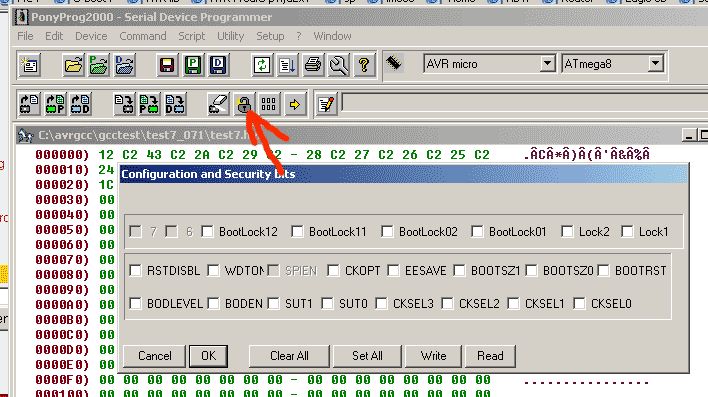This screenshot has width=708, height=397.
Task: Enable the Lock1 checkbox
Action: click(627, 232)
